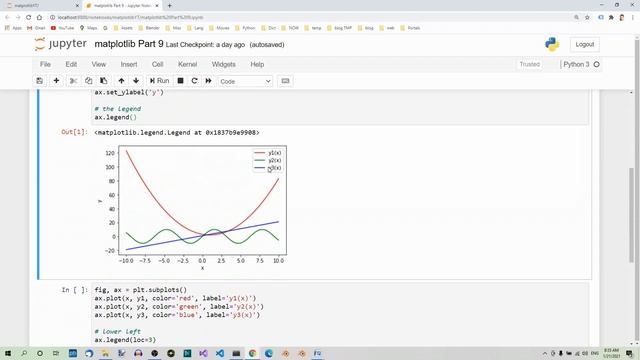Viewport: 640px width, 360px height.
Task: Click the localhost address bar
Action: 310,18
